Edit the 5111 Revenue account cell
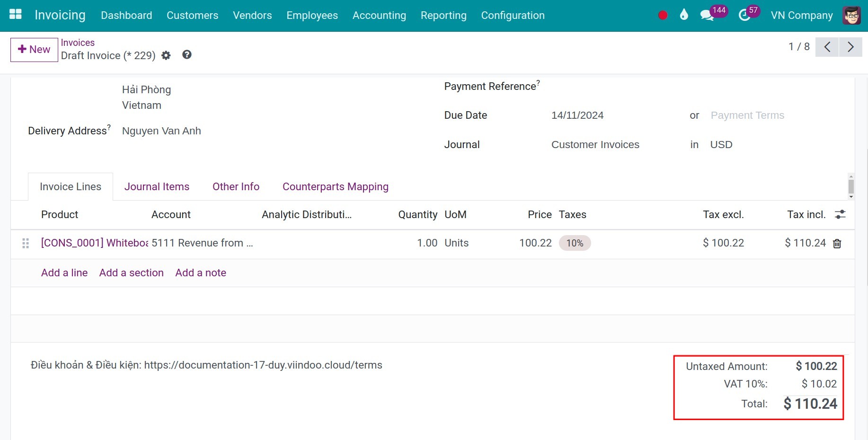 click(x=203, y=243)
